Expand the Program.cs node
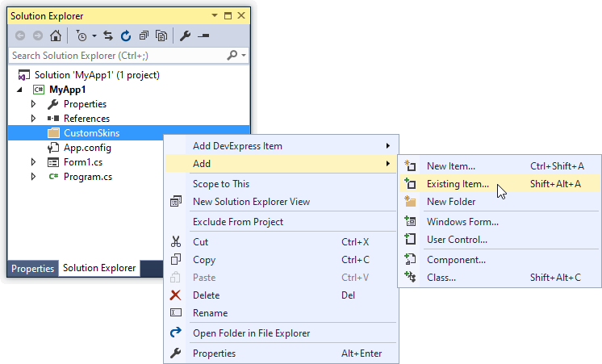The width and height of the screenshot is (602, 364). pyautogui.click(x=33, y=177)
